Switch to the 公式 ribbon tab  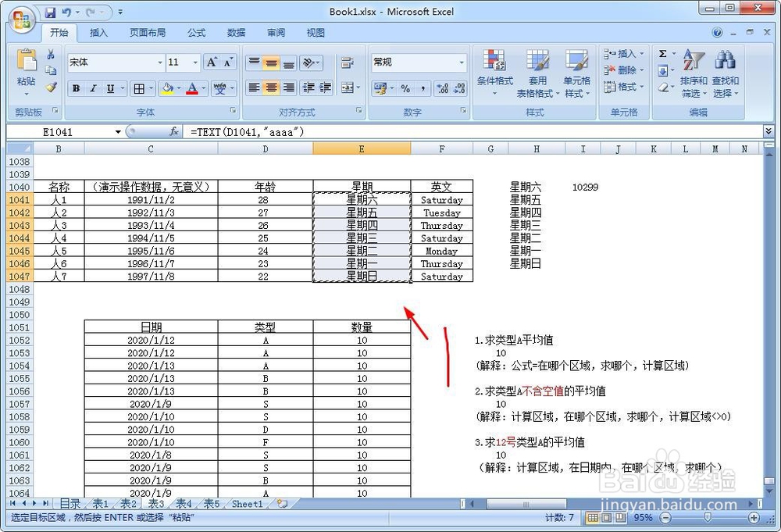click(x=196, y=33)
